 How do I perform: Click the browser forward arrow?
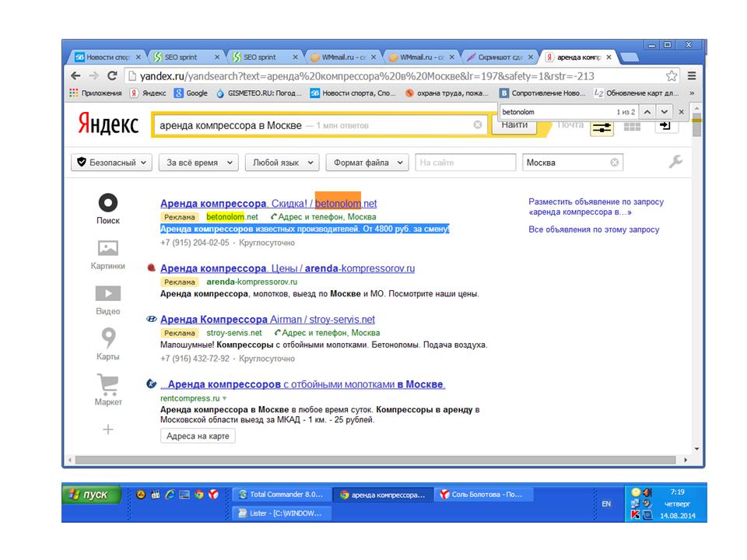pyautogui.click(x=94, y=75)
